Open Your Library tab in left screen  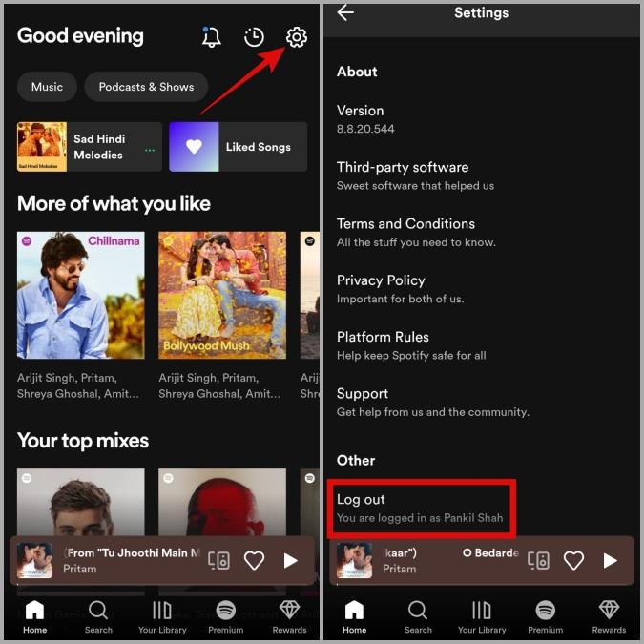[x=162, y=616]
